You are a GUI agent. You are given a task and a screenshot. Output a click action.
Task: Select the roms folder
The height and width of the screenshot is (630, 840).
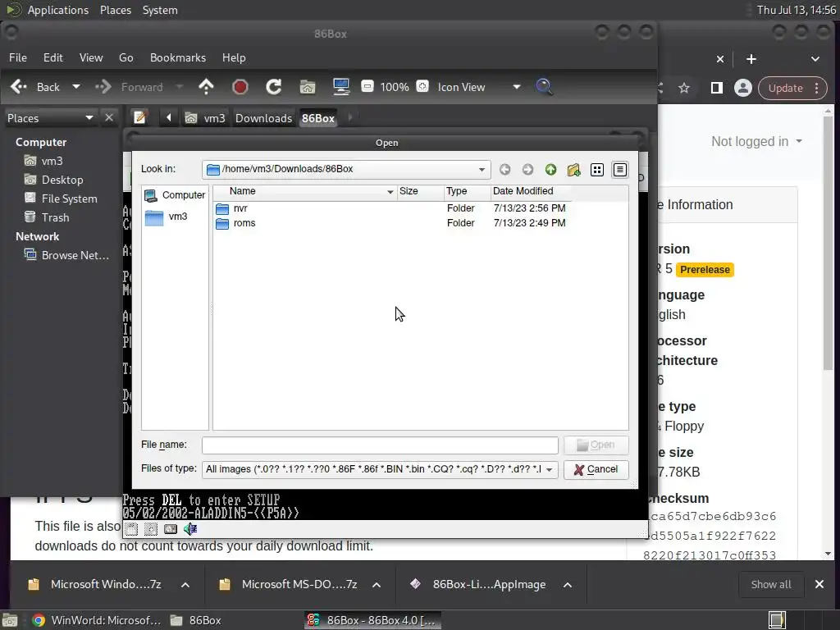click(244, 223)
